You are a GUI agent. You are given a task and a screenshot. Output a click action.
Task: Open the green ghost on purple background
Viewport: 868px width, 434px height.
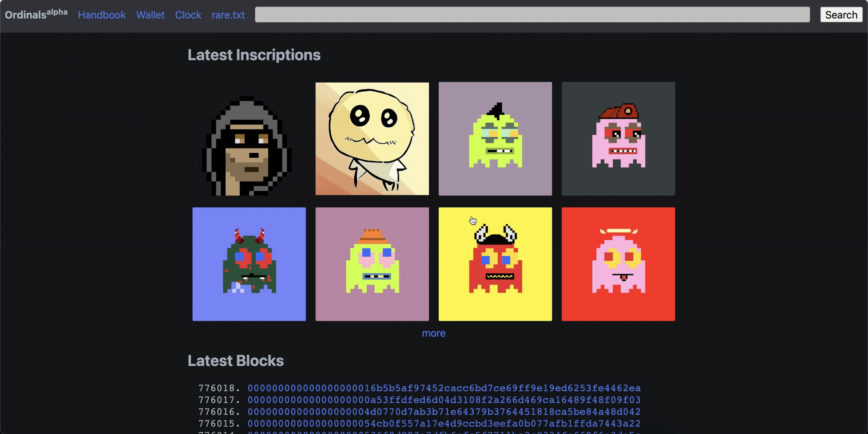495,139
